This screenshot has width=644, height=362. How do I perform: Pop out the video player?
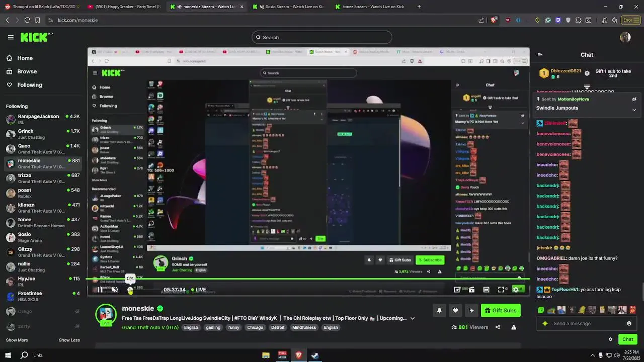[x=457, y=290]
